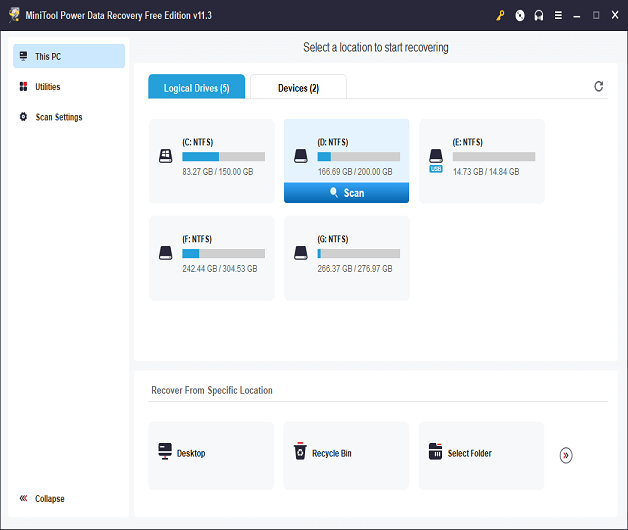Click the G: drive usage bar
This screenshot has height=530, width=628.
pyautogui.click(x=358, y=253)
